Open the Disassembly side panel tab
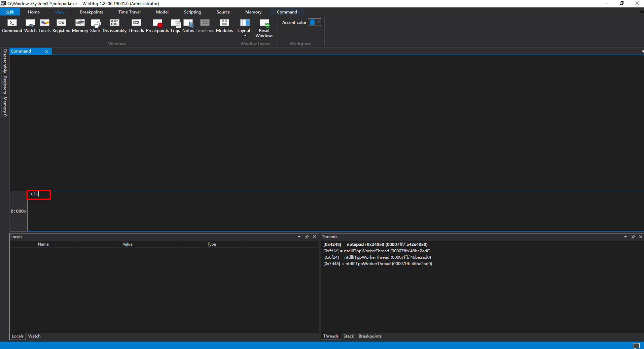The height and width of the screenshot is (349, 644). (x=5, y=61)
